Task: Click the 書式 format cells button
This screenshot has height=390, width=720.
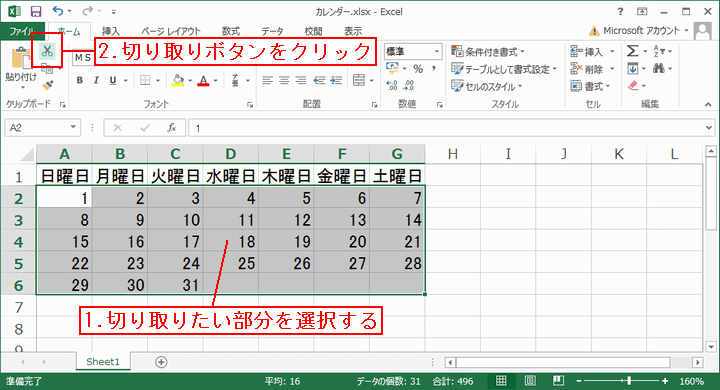Action: click(x=590, y=86)
